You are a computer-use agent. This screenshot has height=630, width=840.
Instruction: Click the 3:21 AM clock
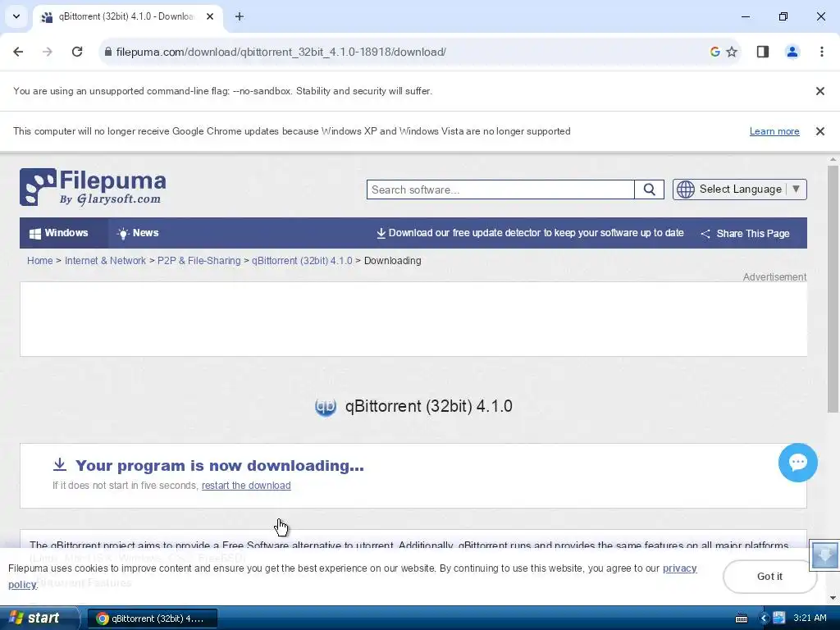click(x=810, y=618)
